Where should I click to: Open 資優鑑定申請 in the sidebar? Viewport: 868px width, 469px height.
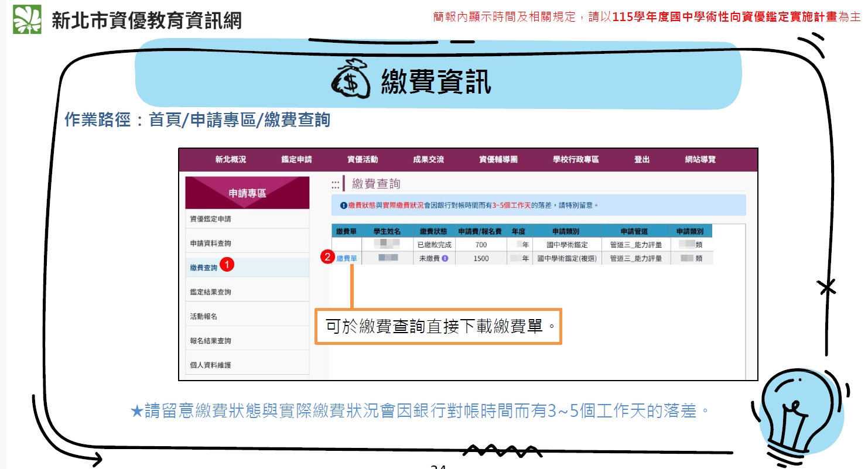[210, 219]
